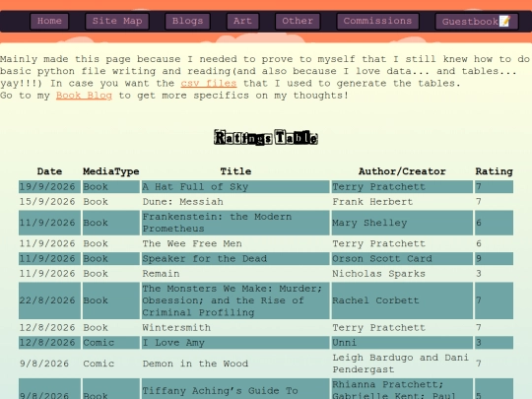Screen dimensions: 532x399
Task: Click Terry Pratchett in A Hat Full of Sky row
Action: (402, 186)
